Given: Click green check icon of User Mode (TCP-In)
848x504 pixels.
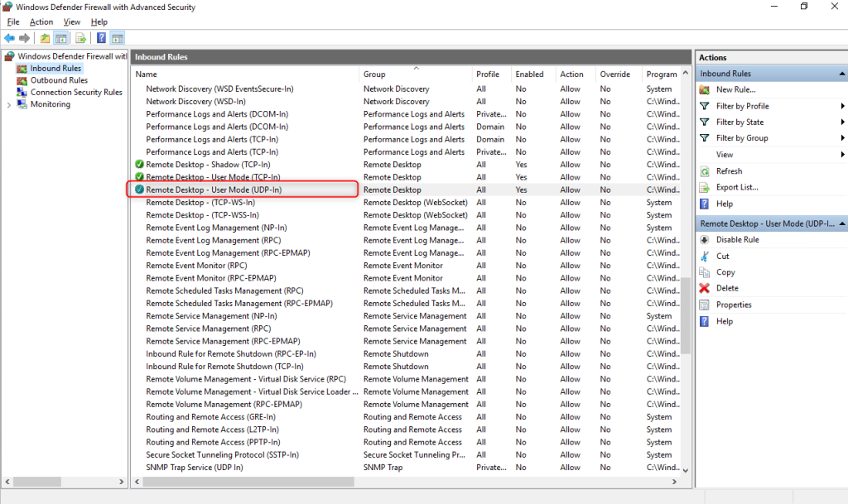Looking at the screenshot, I should click(x=139, y=176).
